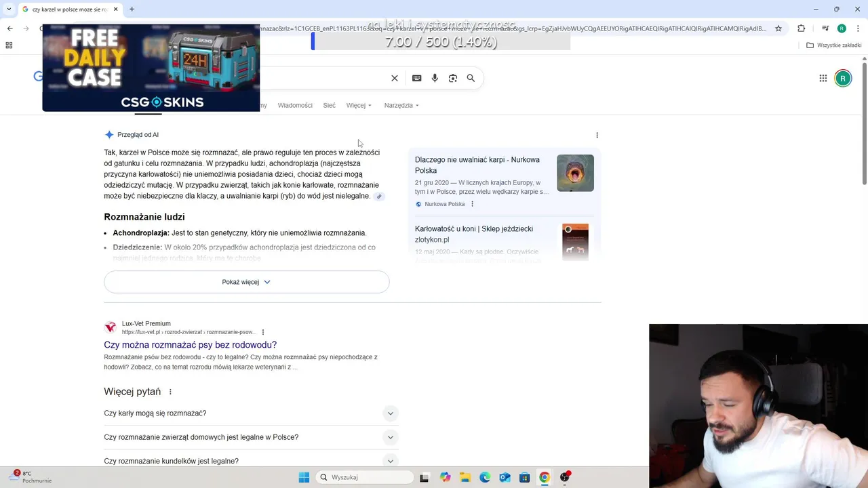This screenshot has height=488, width=868.
Task: Start voice search with the microphone icon
Action: (x=435, y=78)
